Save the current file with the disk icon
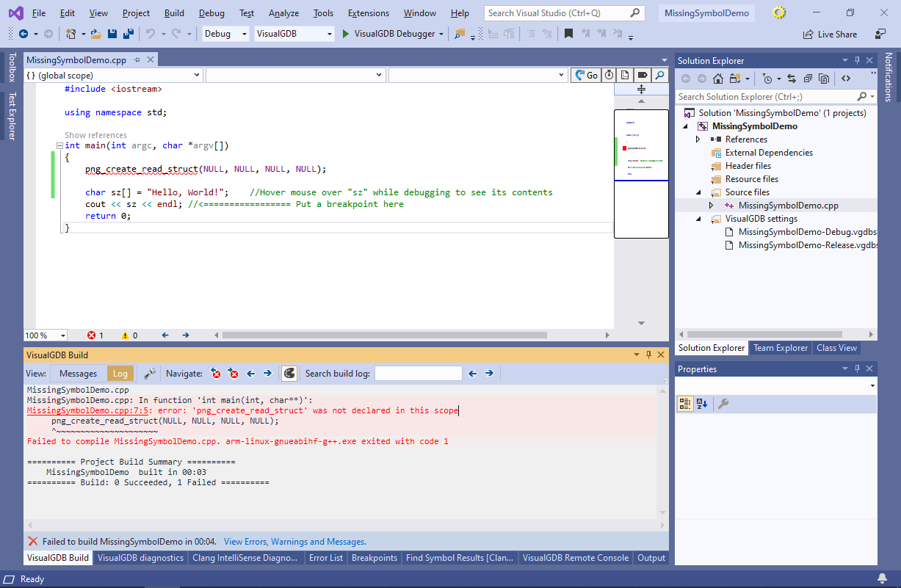Screen dimensions: 901x588 pyautogui.click(x=112, y=34)
